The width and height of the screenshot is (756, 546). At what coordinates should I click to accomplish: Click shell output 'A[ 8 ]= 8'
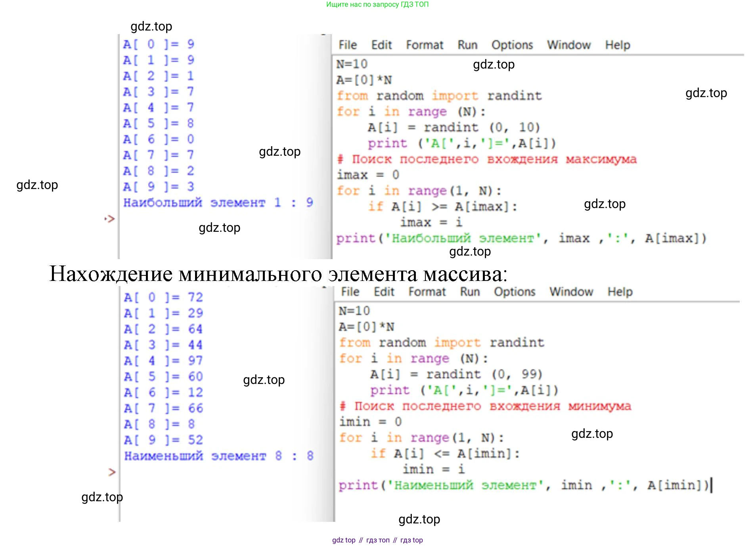pos(159,424)
